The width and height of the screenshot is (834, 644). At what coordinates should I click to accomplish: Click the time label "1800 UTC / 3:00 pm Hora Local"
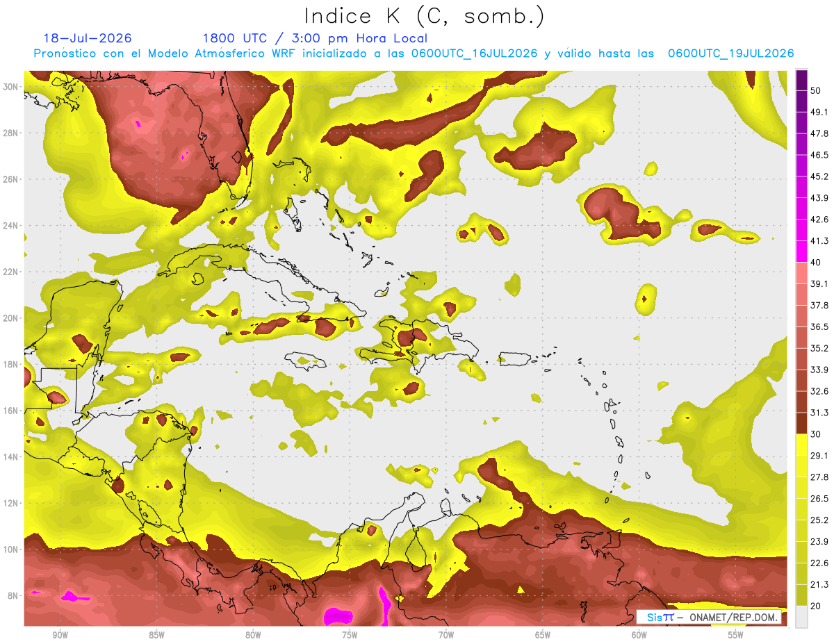coord(315,38)
